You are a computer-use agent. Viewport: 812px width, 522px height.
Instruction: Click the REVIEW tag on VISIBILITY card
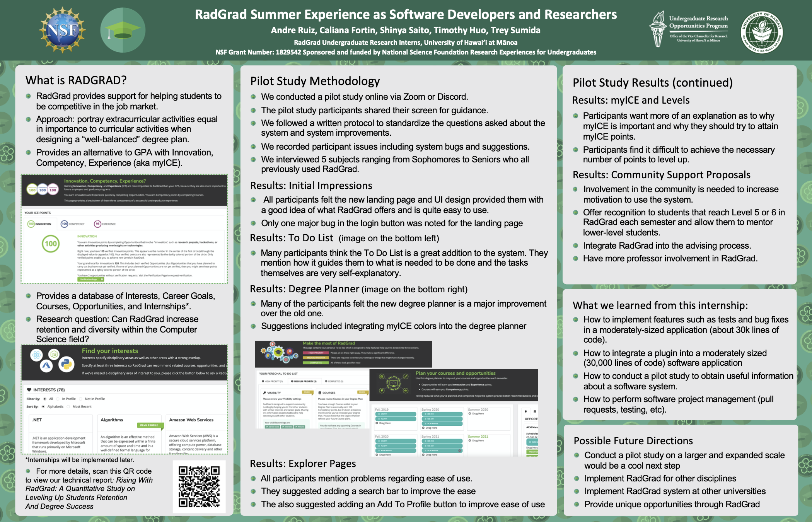[307, 392]
